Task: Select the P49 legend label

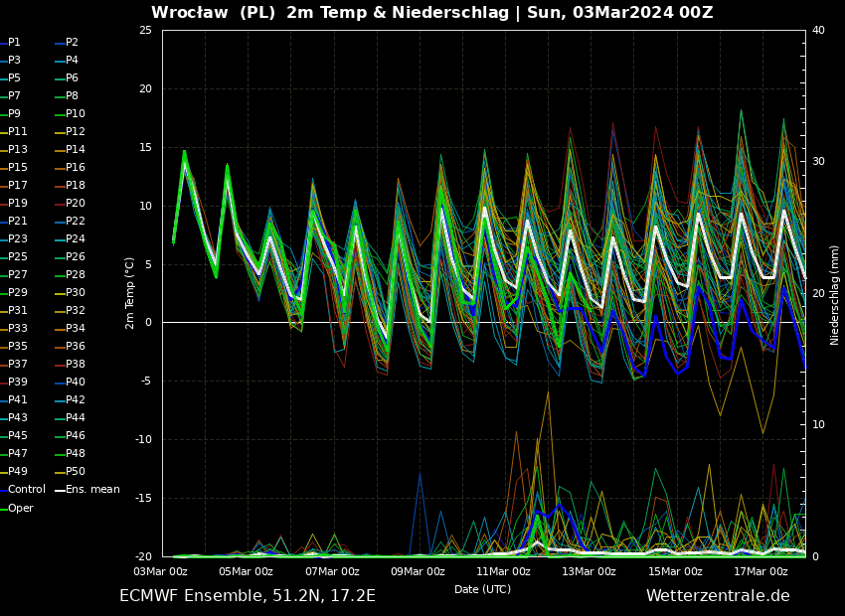Action: (x=17, y=471)
